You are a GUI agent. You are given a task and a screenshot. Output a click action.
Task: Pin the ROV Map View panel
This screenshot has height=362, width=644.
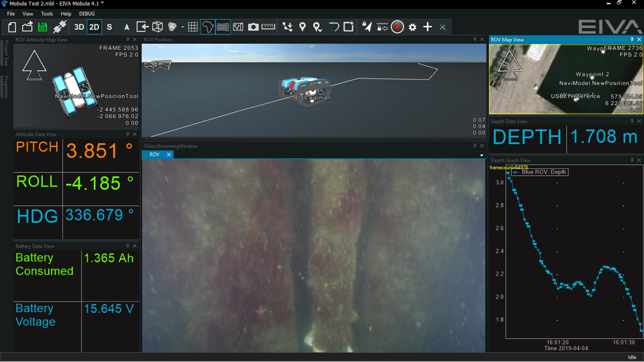(x=632, y=40)
